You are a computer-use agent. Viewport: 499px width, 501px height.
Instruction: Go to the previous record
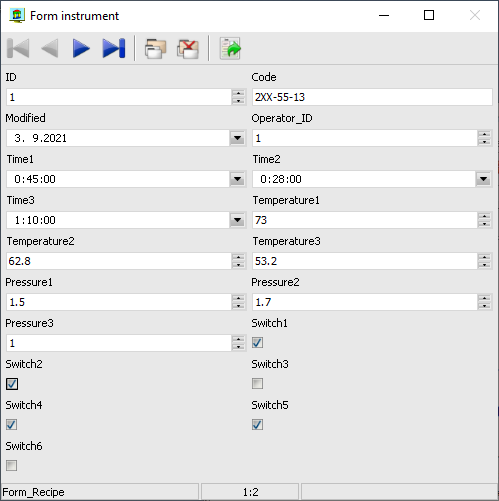[50, 49]
